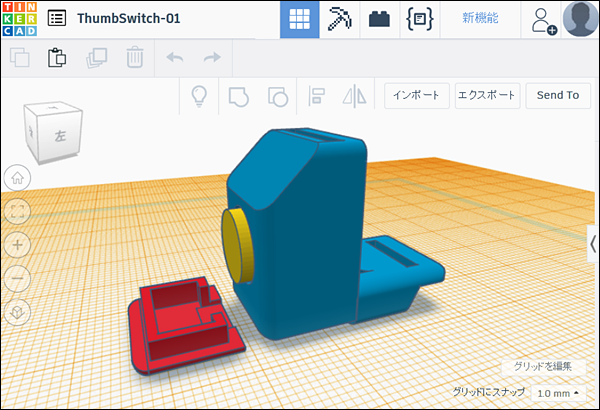Select the yellow cylinder button shape

237,245
